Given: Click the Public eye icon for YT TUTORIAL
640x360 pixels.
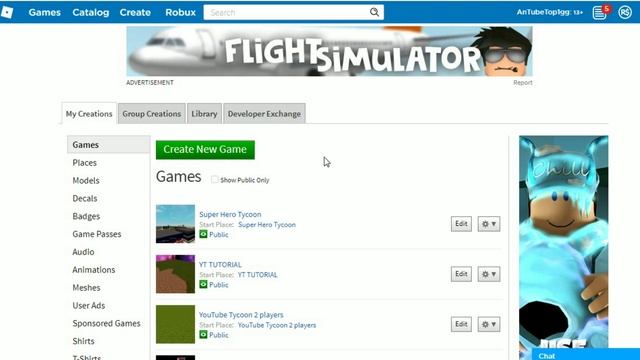Looking at the screenshot, I should click(x=203, y=284).
